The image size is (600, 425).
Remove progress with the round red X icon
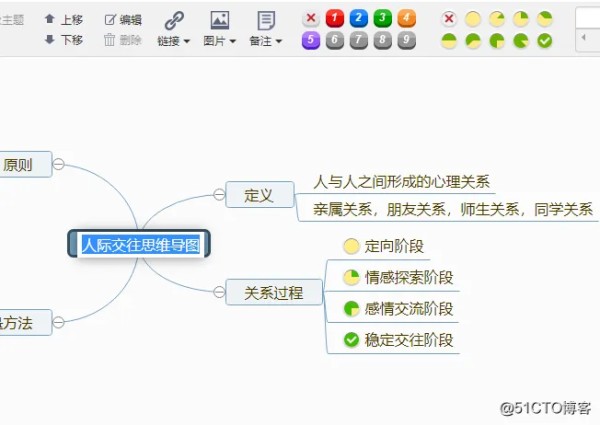pyautogui.click(x=449, y=19)
